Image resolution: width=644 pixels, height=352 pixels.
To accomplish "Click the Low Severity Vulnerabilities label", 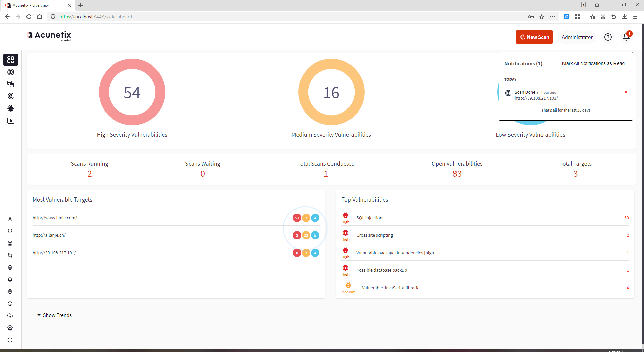I will (x=530, y=135).
